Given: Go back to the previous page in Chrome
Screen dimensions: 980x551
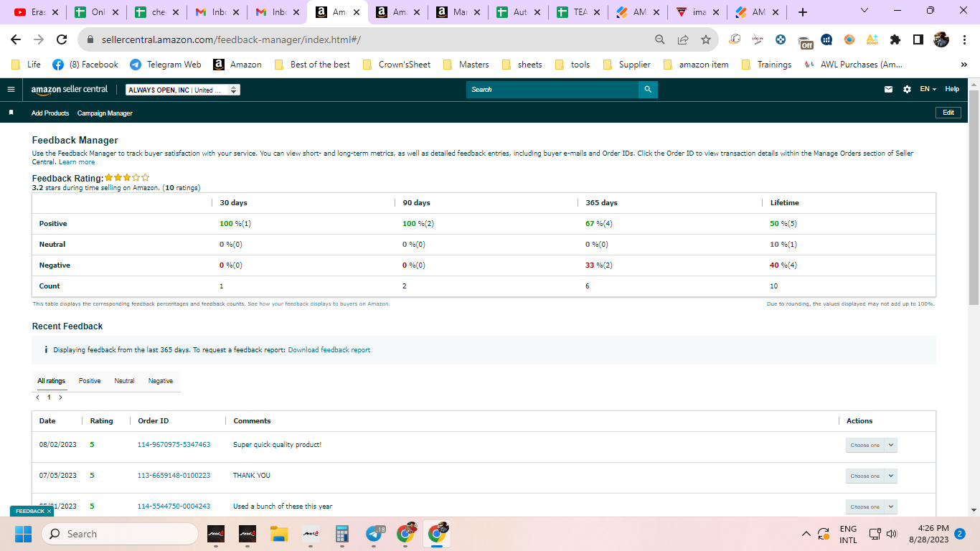Looking at the screenshot, I should click(x=16, y=40).
